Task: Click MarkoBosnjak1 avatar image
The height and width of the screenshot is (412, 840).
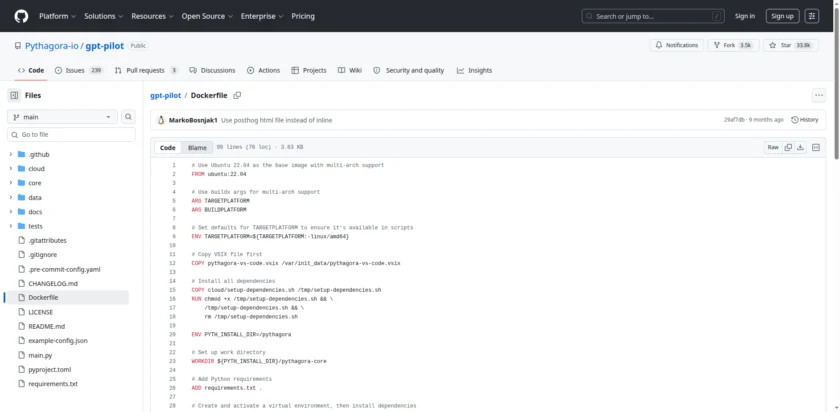Action: pos(160,120)
